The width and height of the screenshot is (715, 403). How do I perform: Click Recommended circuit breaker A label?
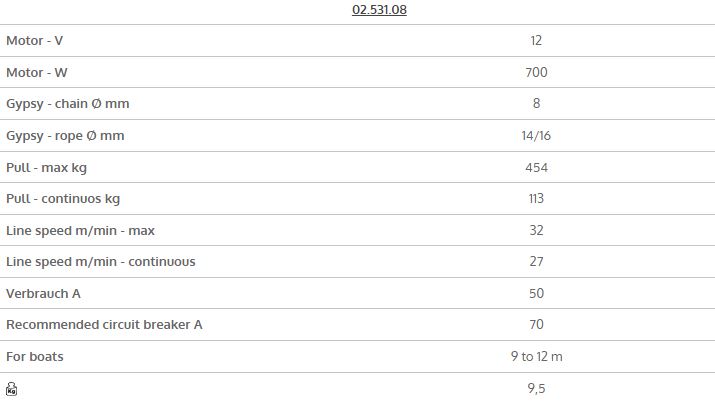(x=104, y=325)
